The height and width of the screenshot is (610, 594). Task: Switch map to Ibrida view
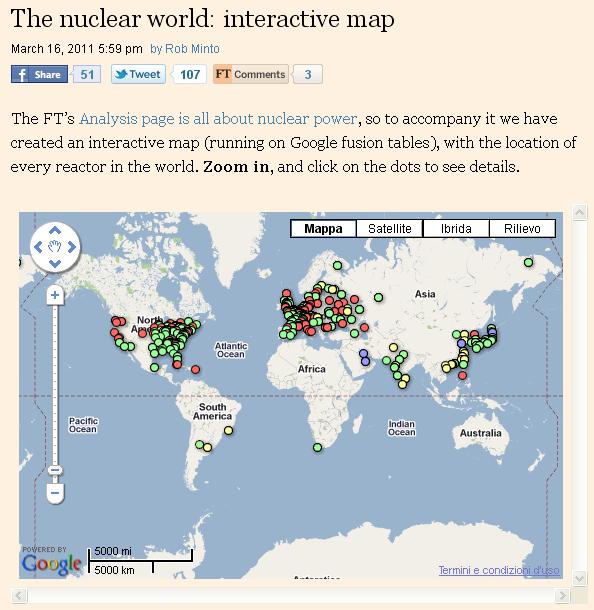(456, 228)
